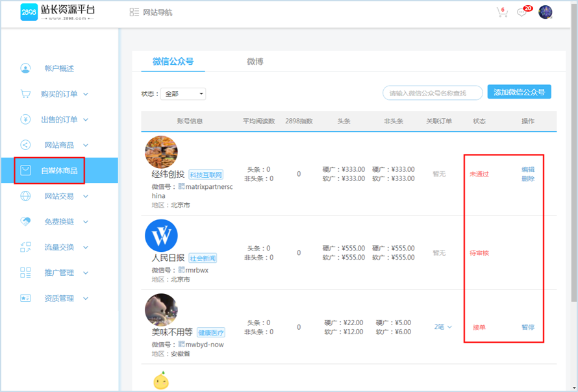Click the QR code icon beside rmrbwx

click(182, 269)
